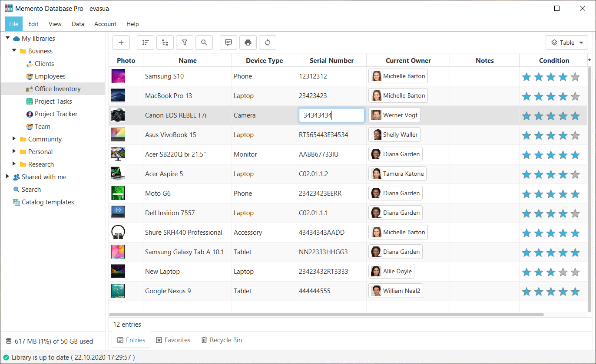596x364 pixels.
Task: Open the Edit menu
Action: tap(33, 24)
